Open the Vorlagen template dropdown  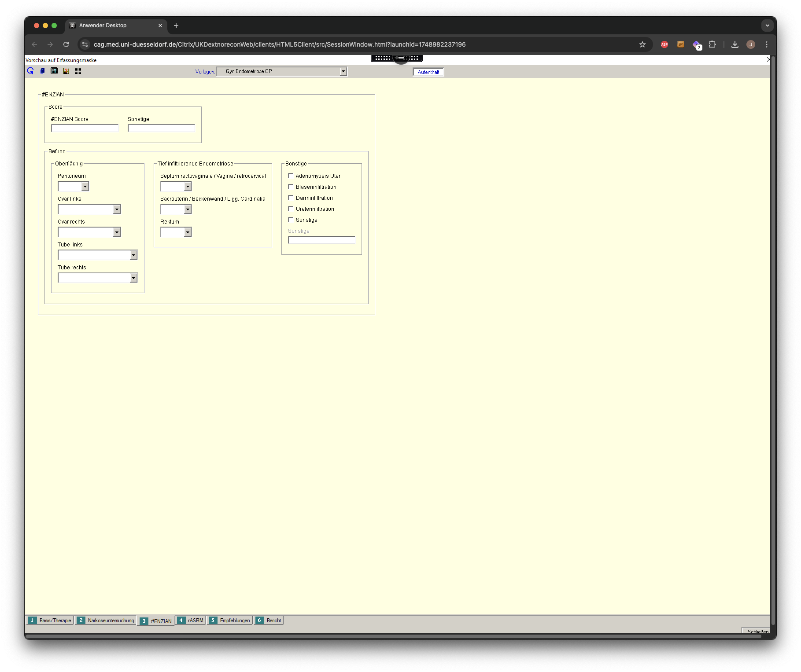pos(343,71)
